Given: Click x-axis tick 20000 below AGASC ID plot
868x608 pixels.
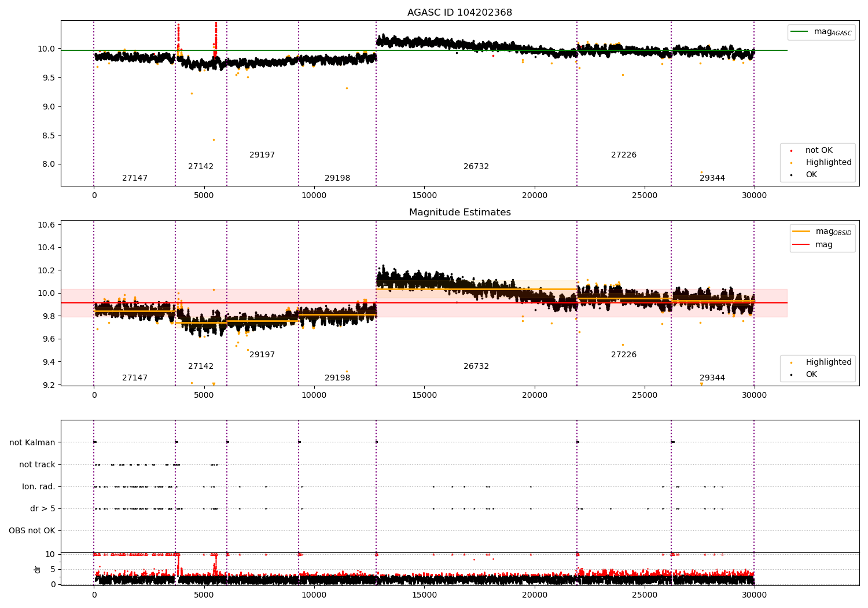Looking at the screenshot, I should point(535,195).
